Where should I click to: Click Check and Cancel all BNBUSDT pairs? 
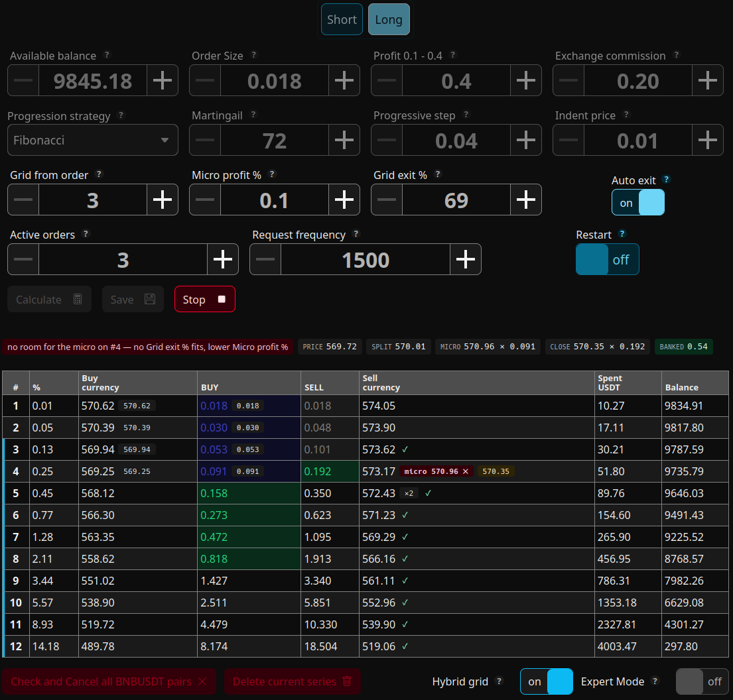[109, 681]
